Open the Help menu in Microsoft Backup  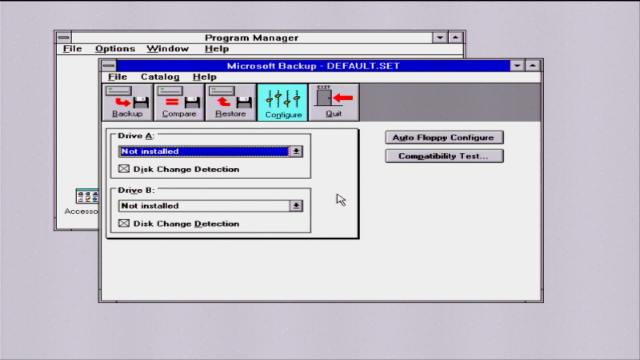click(204, 77)
